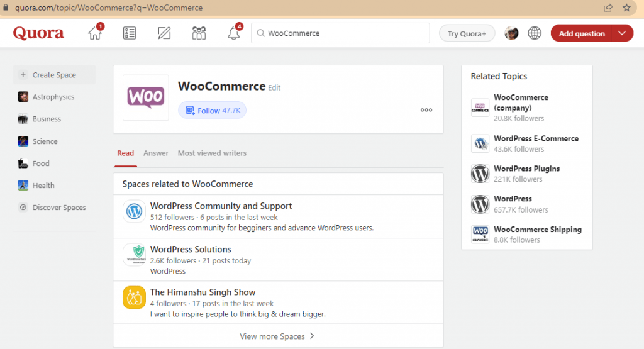This screenshot has height=349, width=644.
Task: Switch to the Read tab
Action: point(126,153)
